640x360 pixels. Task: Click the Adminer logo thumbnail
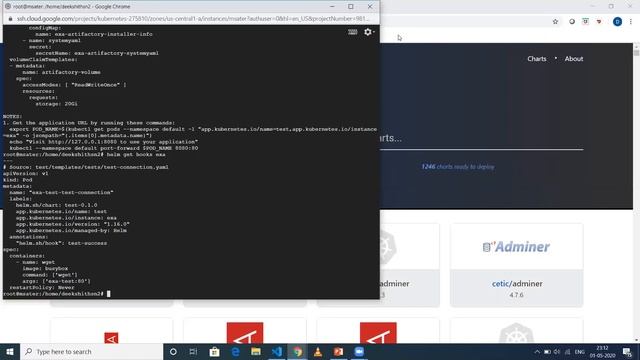click(x=516, y=247)
